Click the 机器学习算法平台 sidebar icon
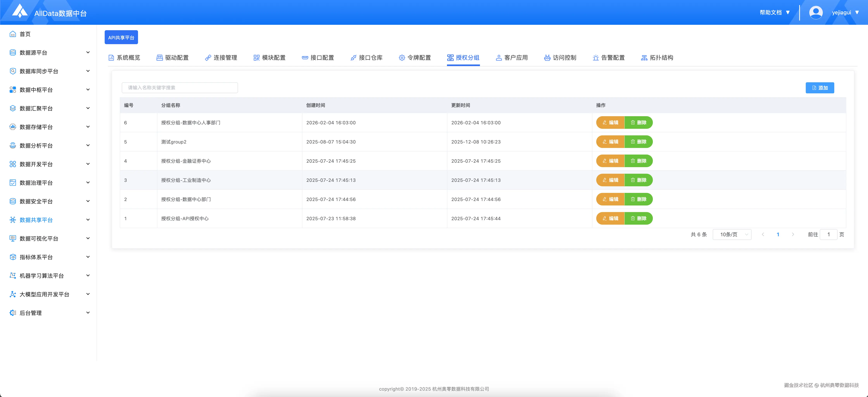 coord(13,275)
